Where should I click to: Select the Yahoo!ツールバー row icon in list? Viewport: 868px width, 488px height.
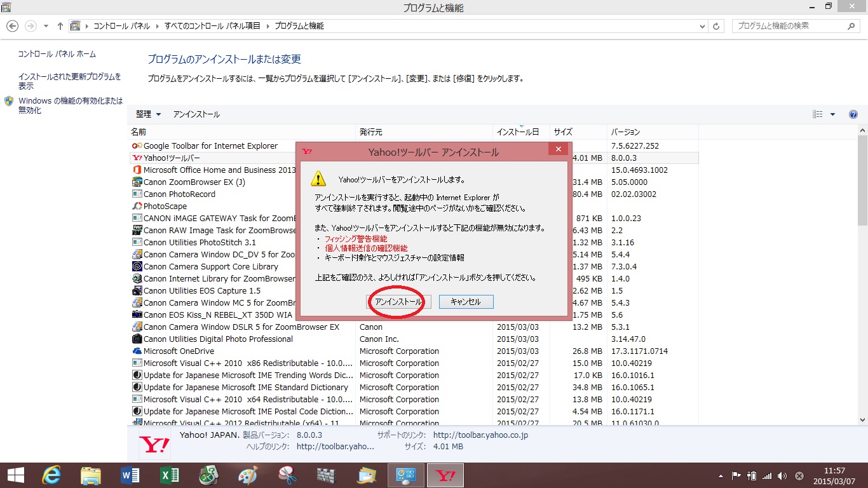(x=137, y=158)
